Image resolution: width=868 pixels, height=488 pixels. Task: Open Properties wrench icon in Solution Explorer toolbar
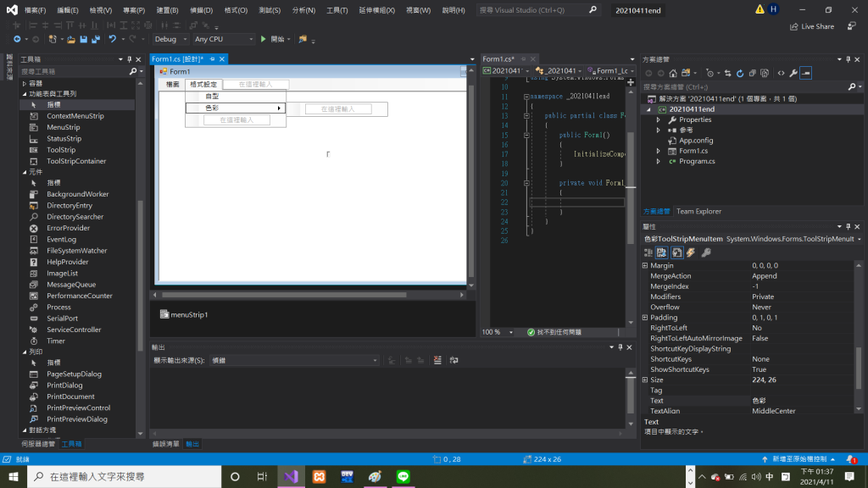point(793,73)
